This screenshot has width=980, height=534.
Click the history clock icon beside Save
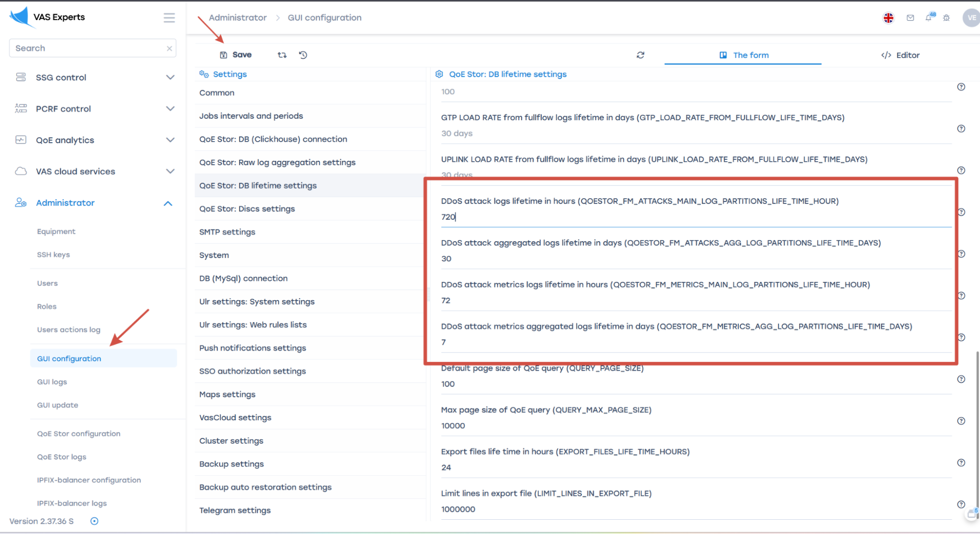click(x=303, y=55)
